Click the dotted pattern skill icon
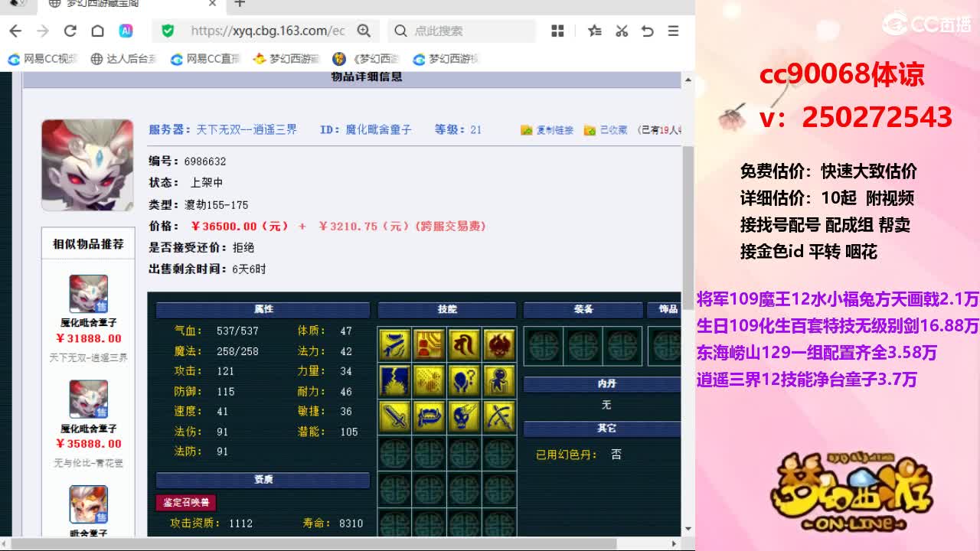The image size is (980, 551). (x=430, y=380)
